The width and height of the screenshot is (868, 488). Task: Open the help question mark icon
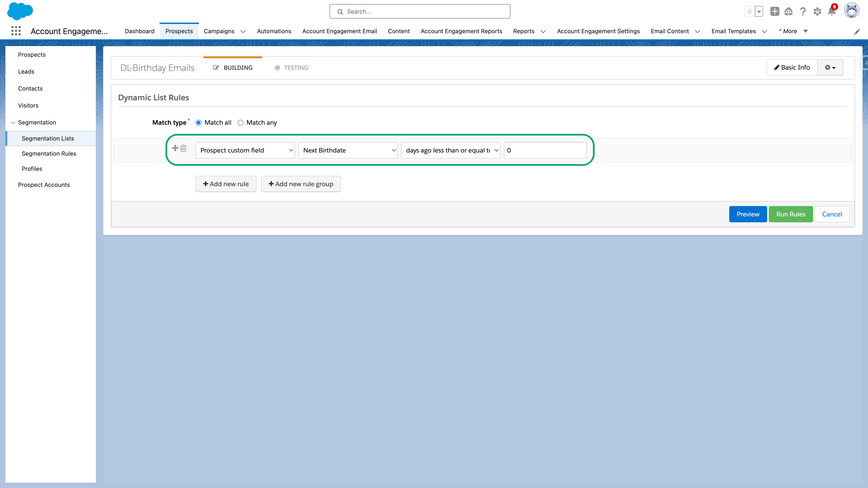[803, 12]
